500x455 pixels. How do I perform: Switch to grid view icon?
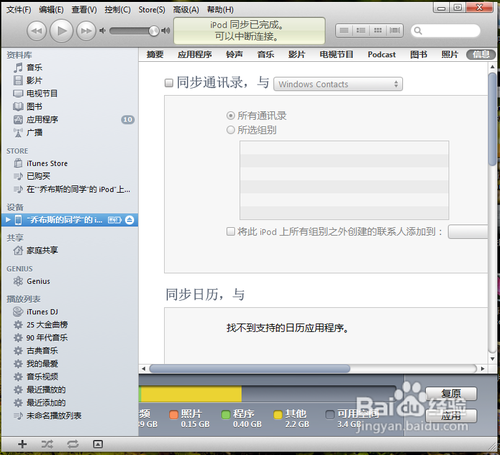[x=378, y=31]
